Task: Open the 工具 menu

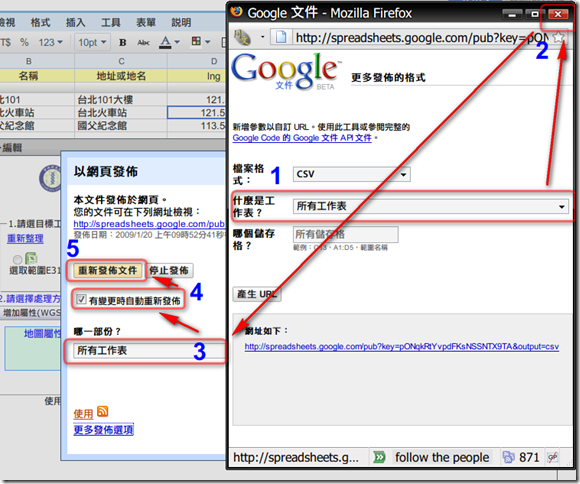Action: [x=111, y=23]
